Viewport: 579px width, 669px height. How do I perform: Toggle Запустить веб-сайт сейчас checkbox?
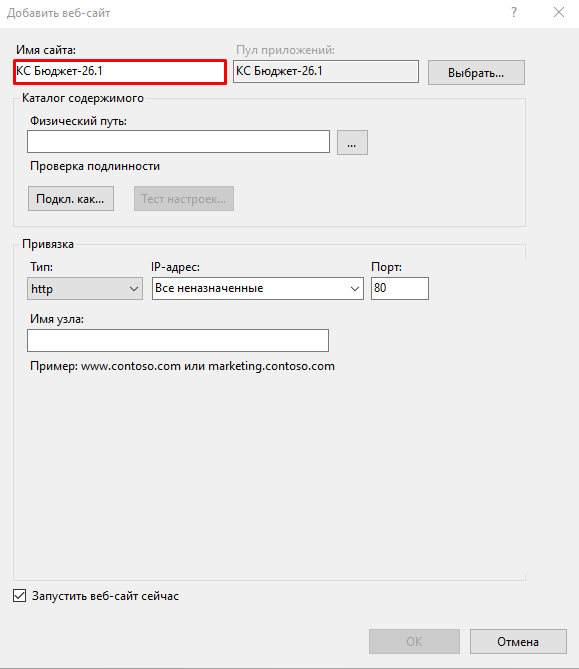point(20,596)
